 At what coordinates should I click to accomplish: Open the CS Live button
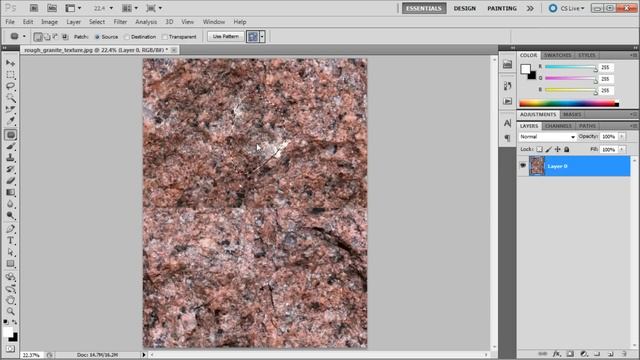567,8
